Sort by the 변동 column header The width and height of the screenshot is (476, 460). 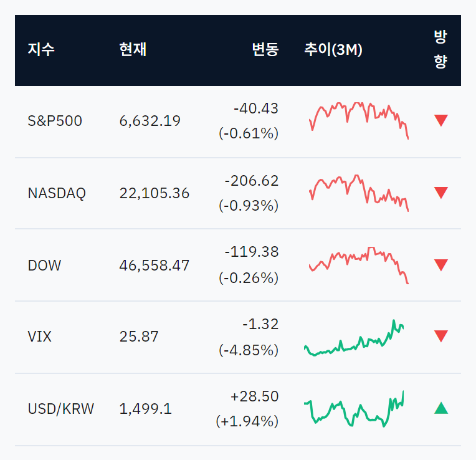pyautogui.click(x=265, y=49)
